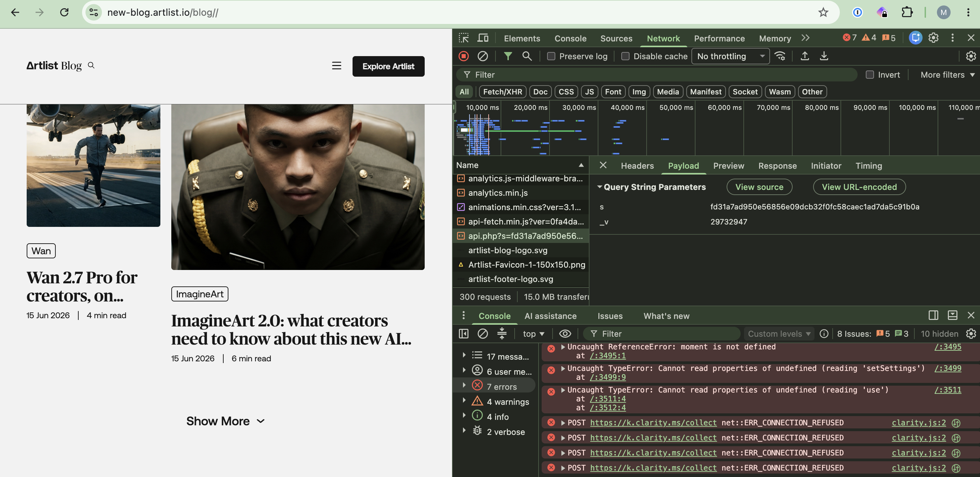980x477 pixels.
Task: Open DevTools settings gear in top bar
Action: 933,38
